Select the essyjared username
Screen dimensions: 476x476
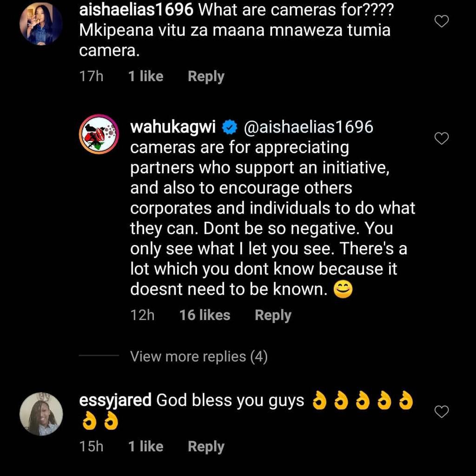click(x=114, y=400)
